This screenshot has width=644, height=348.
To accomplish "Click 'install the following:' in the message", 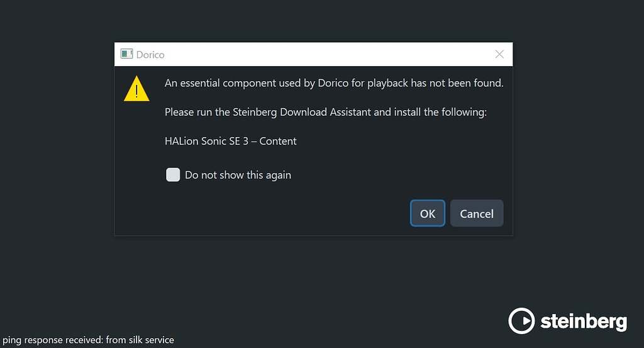I will click(440, 112).
